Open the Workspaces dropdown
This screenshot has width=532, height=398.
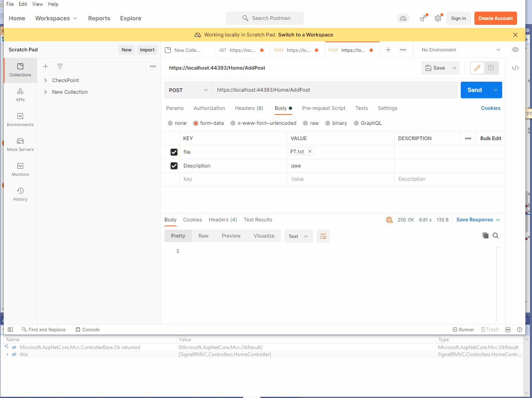[56, 18]
